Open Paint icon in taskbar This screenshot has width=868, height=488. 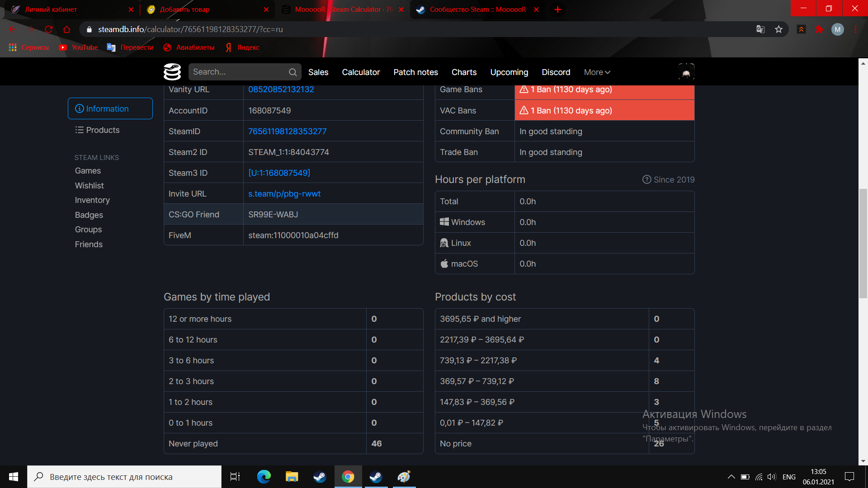coord(404,477)
